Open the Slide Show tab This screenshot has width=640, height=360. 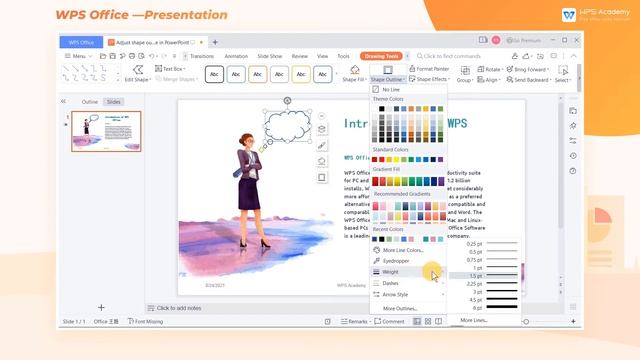[x=270, y=56]
